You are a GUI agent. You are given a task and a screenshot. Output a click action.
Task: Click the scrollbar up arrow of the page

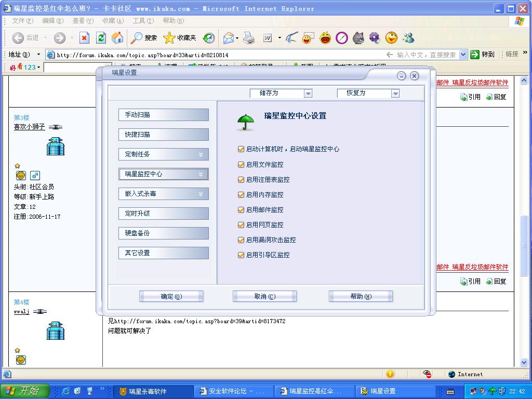point(524,81)
